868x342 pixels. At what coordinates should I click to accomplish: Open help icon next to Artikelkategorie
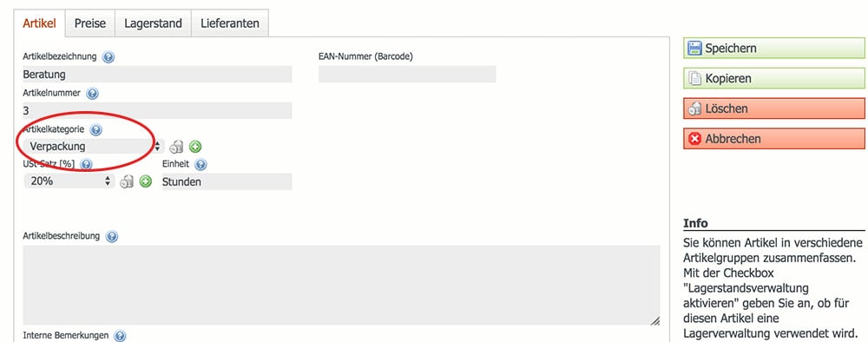pyautogui.click(x=95, y=130)
